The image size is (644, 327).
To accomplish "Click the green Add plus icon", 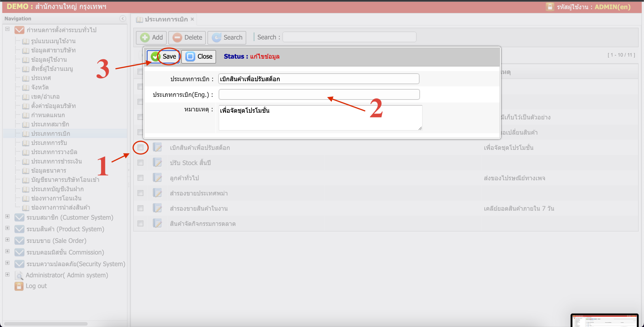I will 145,38.
